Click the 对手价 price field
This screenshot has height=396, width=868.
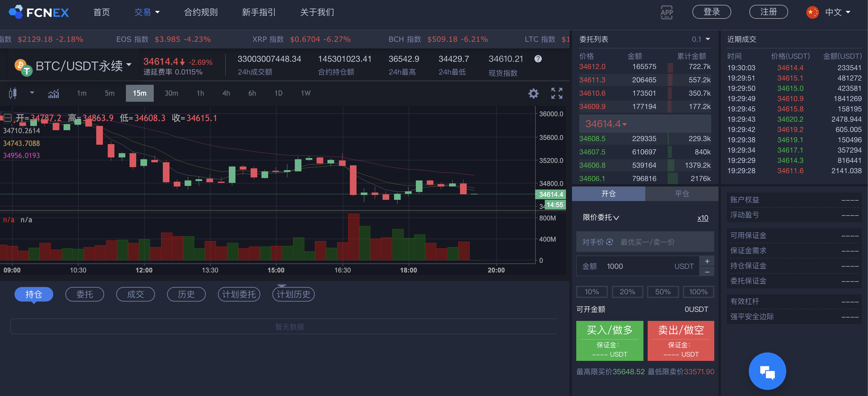[x=645, y=242]
